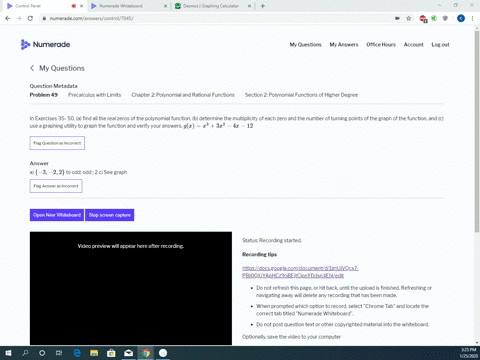The image size is (480, 360).
Task: Click the Question Metadata label
Action: pos(53,86)
